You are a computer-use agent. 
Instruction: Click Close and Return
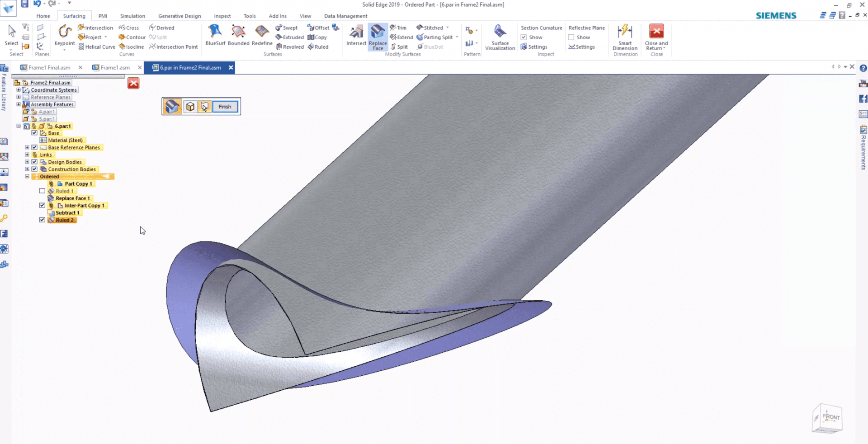tap(656, 37)
